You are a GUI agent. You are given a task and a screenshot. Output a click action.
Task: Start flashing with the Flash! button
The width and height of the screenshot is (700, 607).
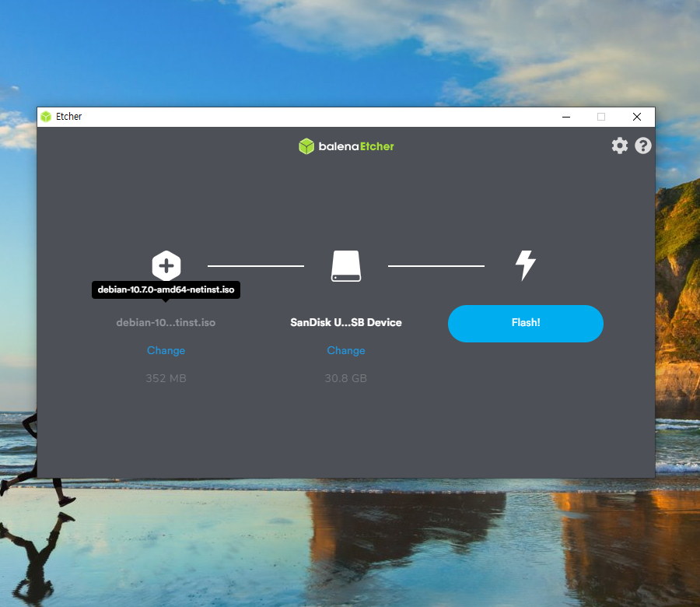526,324
